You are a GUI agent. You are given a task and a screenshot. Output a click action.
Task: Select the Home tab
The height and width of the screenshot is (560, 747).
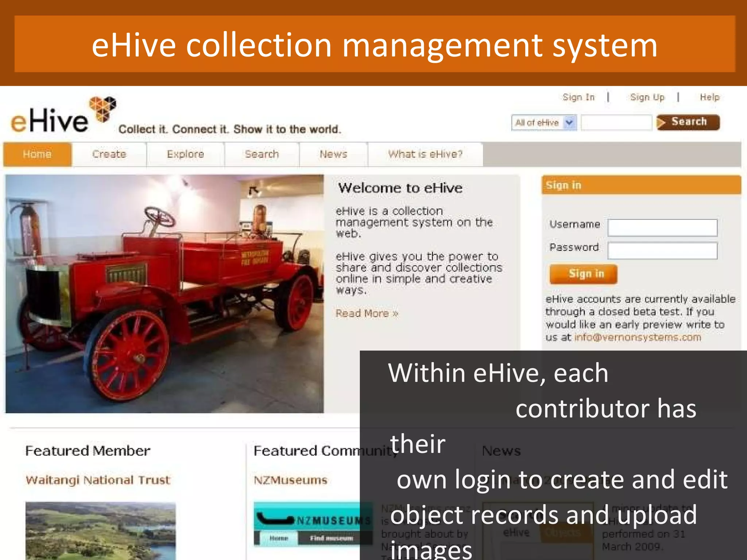(37, 154)
